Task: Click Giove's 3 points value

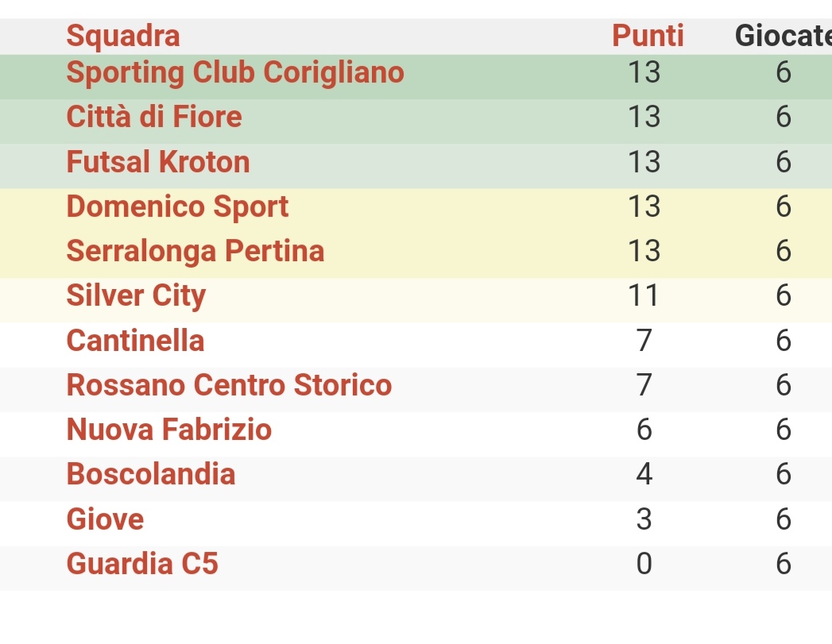Action: (644, 519)
